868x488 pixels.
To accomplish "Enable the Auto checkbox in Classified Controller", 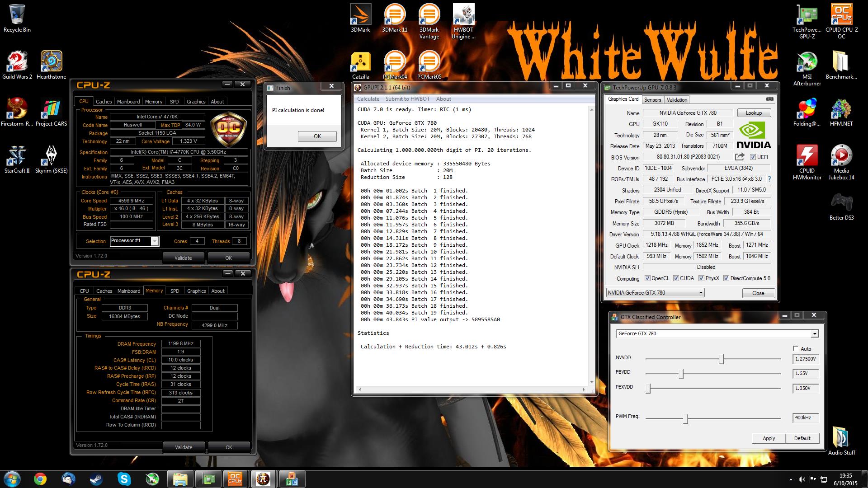I will point(796,348).
